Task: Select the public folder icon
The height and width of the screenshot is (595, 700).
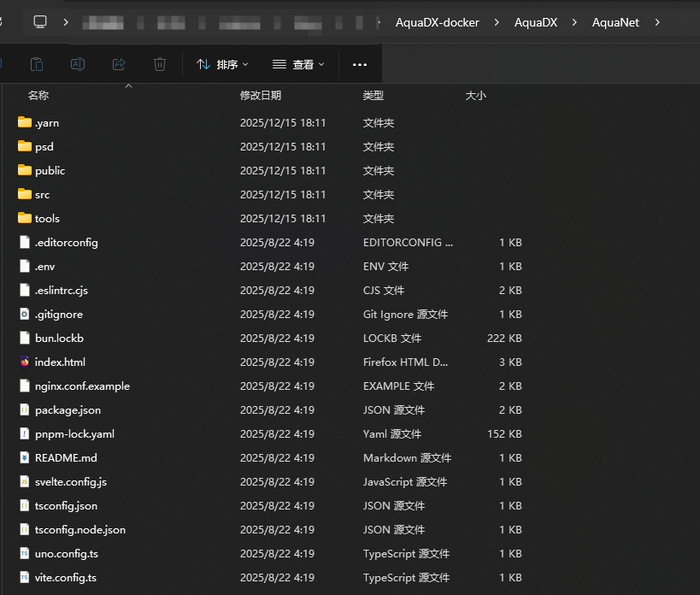Action: tap(25, 170)
